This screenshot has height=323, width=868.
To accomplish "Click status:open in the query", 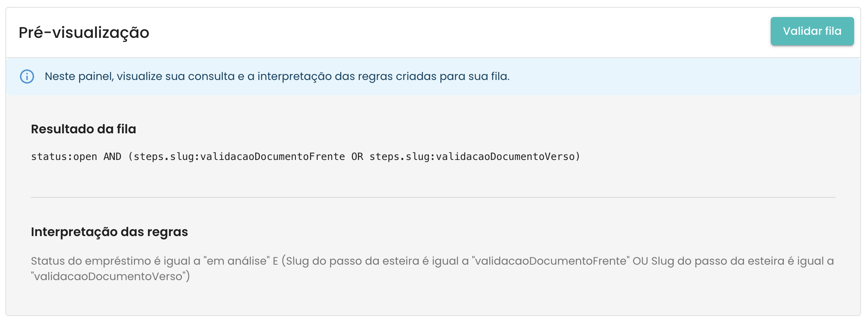I will 64,156.
